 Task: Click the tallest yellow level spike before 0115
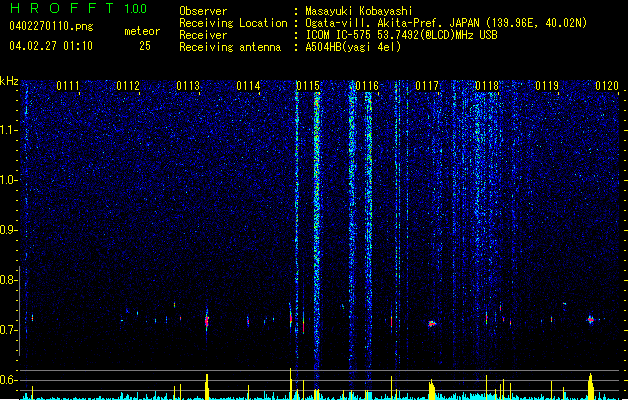coord(290,384)
